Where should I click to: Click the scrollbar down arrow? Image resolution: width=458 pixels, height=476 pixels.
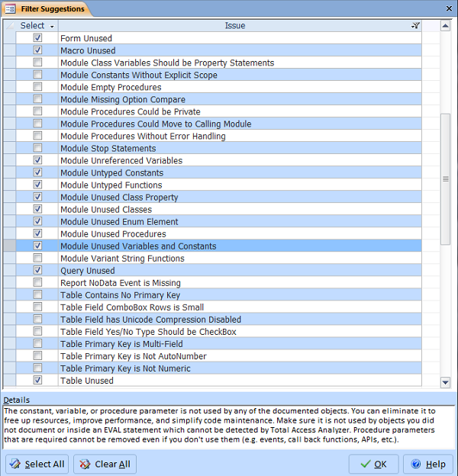point(446,381)
